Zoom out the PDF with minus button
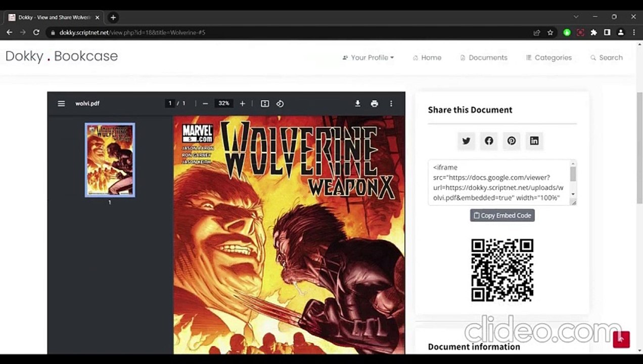 (205, 104)
